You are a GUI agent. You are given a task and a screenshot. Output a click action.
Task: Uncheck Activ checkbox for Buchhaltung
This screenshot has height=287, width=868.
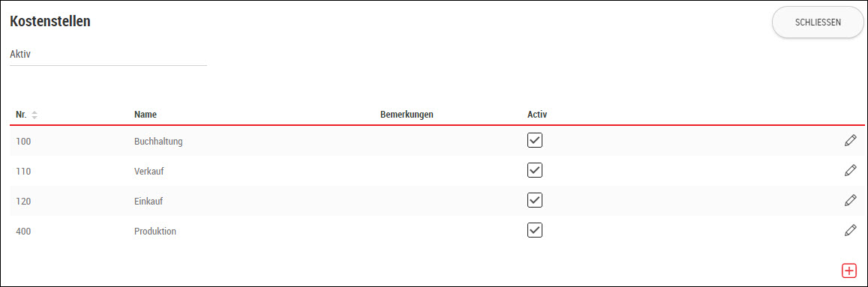coord(535,140)
